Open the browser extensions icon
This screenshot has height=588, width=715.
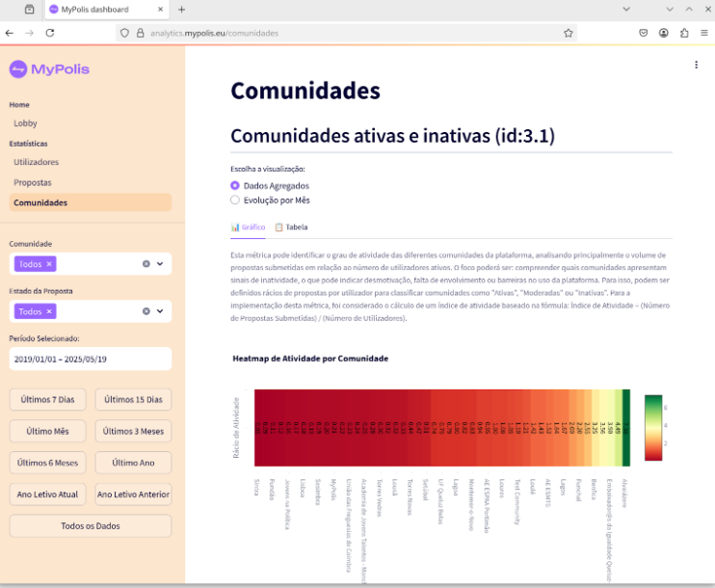point(684,32)
